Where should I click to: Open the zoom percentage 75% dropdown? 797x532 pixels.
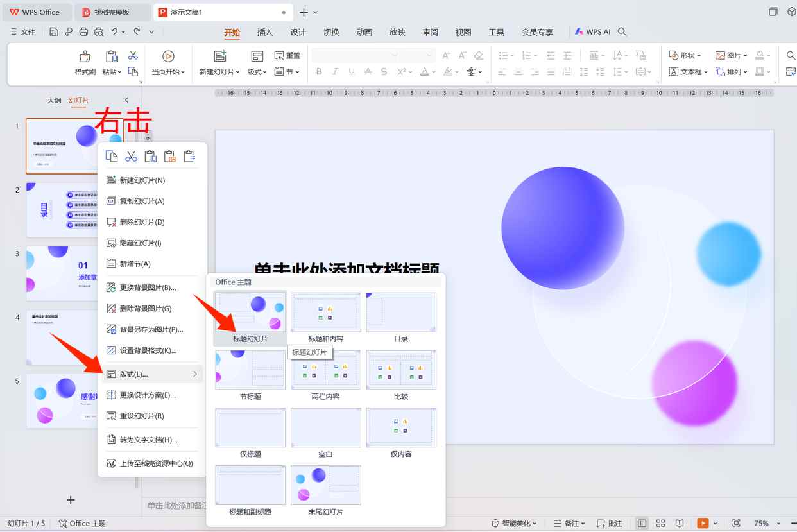pyautogui.click(x=780, y=523)
